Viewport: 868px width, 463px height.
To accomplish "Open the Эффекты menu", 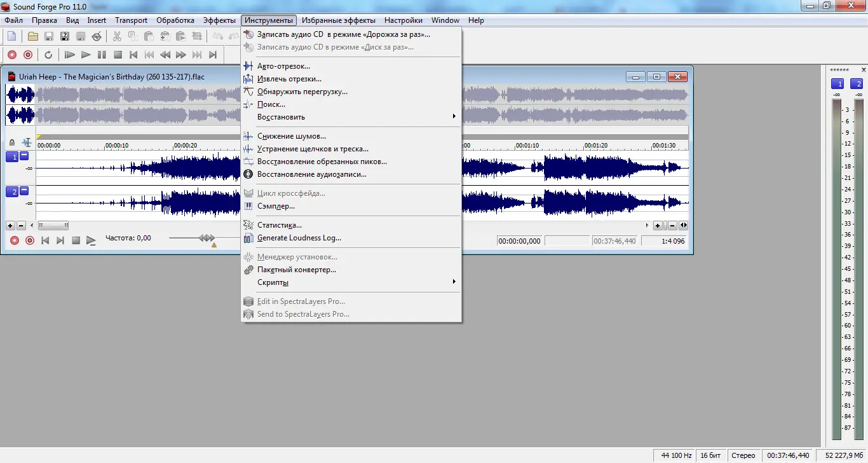I will [x=219, y=20].
